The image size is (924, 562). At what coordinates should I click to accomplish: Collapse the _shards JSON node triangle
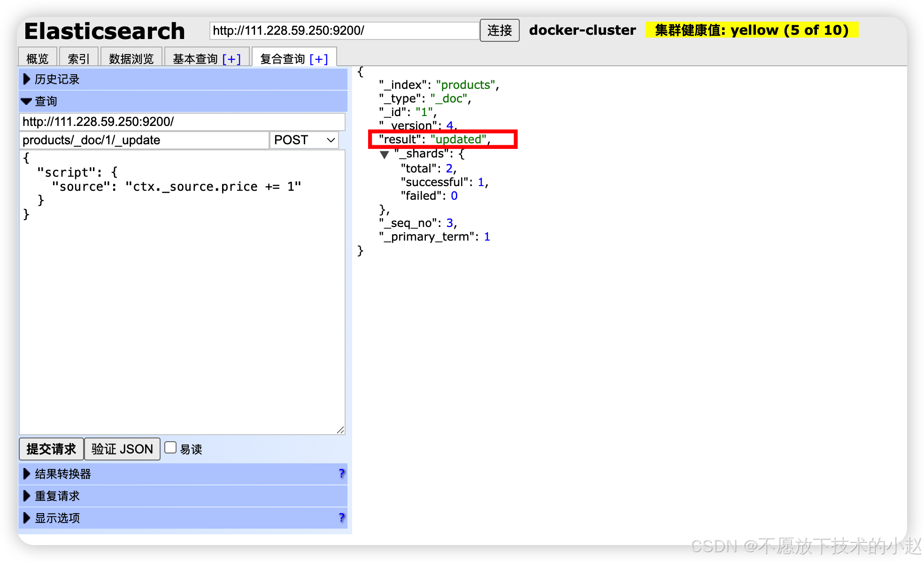pos(385,155)
